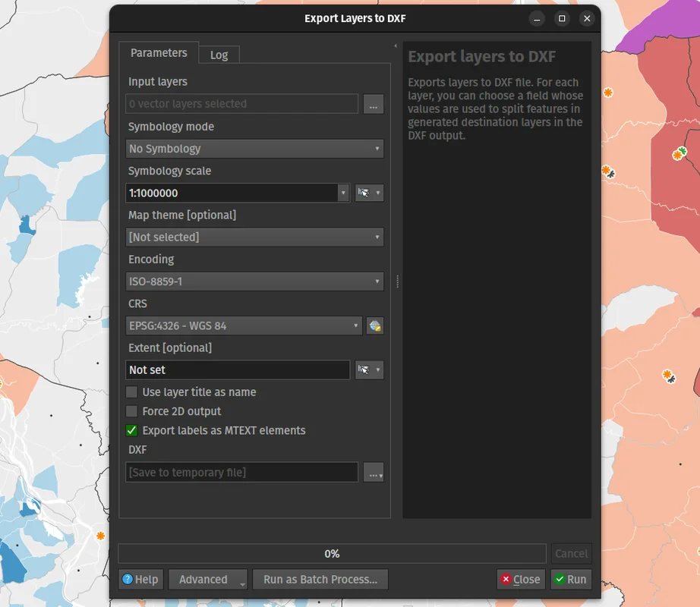This screenshot has width=700, height=607.
Task: Open DXF output file browse button
Action: click(x=373, y=473)
